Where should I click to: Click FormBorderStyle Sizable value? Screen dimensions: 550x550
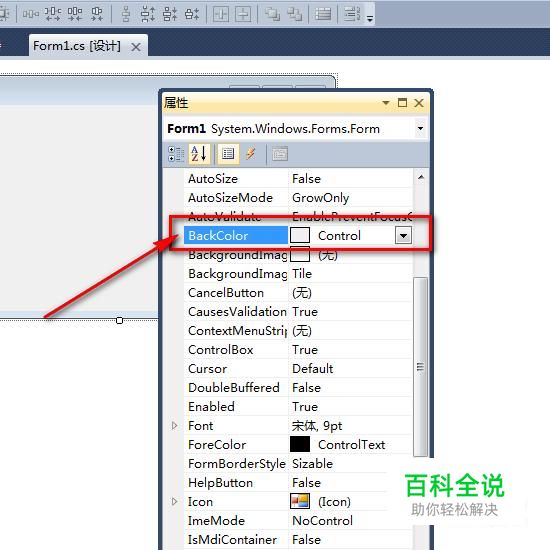click(312, 464)
